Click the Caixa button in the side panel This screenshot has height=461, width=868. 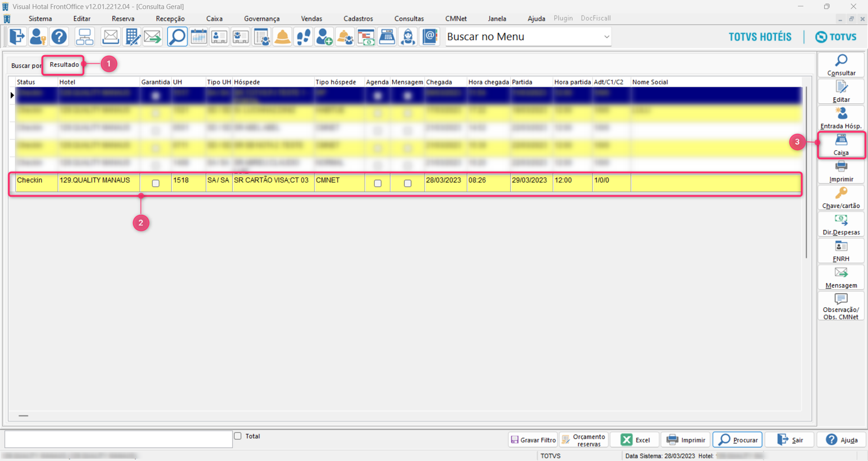coord(841,145)
